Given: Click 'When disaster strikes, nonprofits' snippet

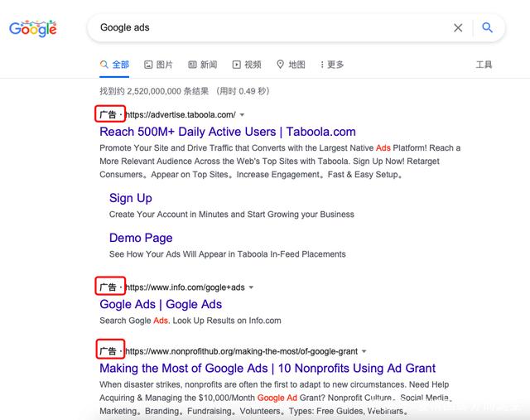Looking at the screenshot, I should (x=276, y=398).
